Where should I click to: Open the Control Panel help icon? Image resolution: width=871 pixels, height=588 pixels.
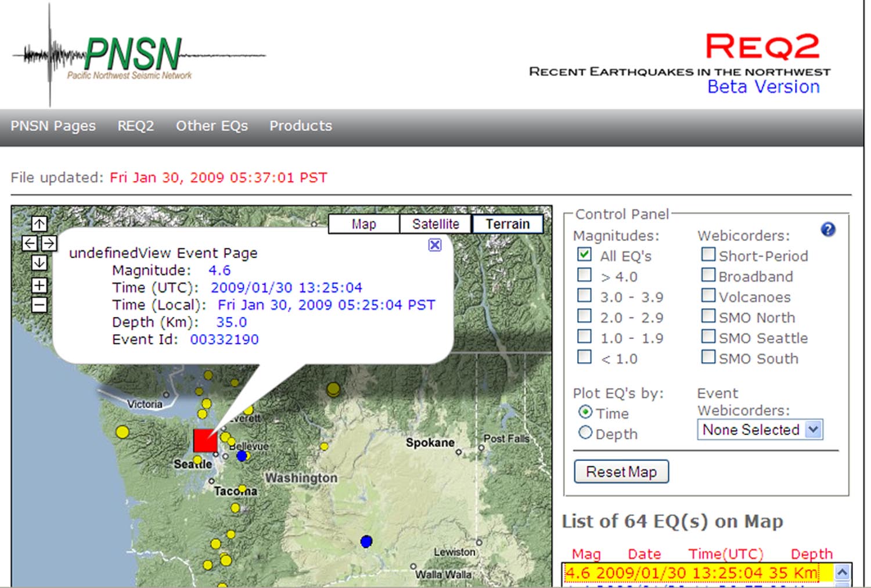coord(828,230)
